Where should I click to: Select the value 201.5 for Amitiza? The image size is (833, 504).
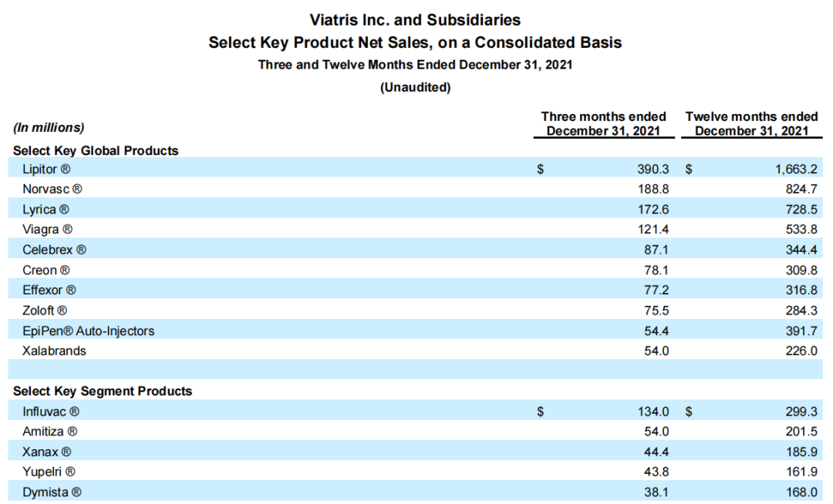tap(801, 432)
